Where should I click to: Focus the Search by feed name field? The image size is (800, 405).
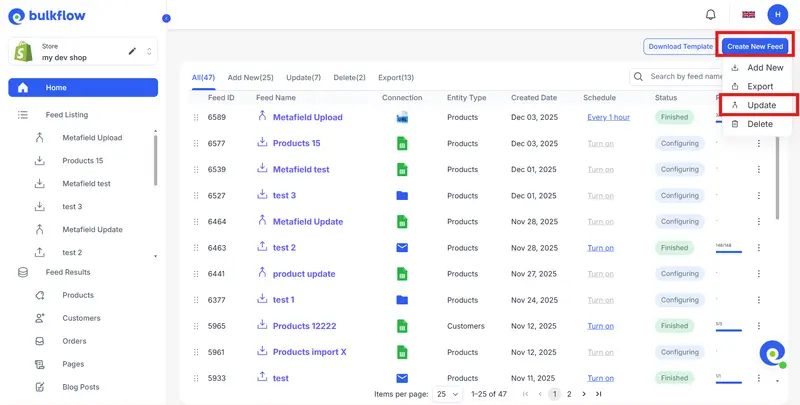(686, 77)
